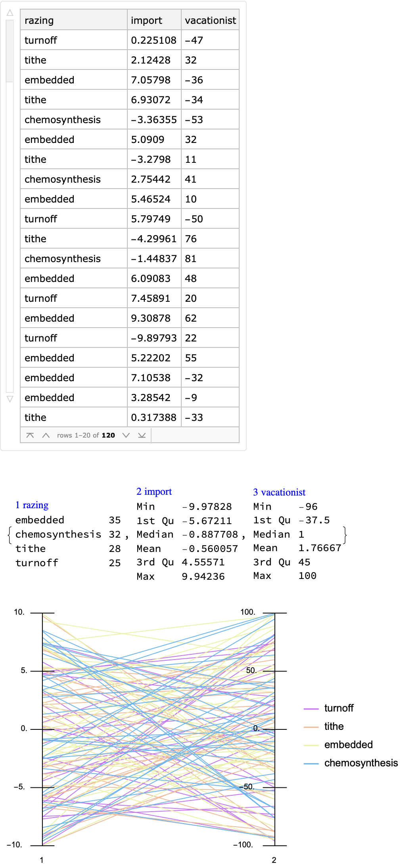
Task: Open the '1 razing' summary link
Action: 32,505
